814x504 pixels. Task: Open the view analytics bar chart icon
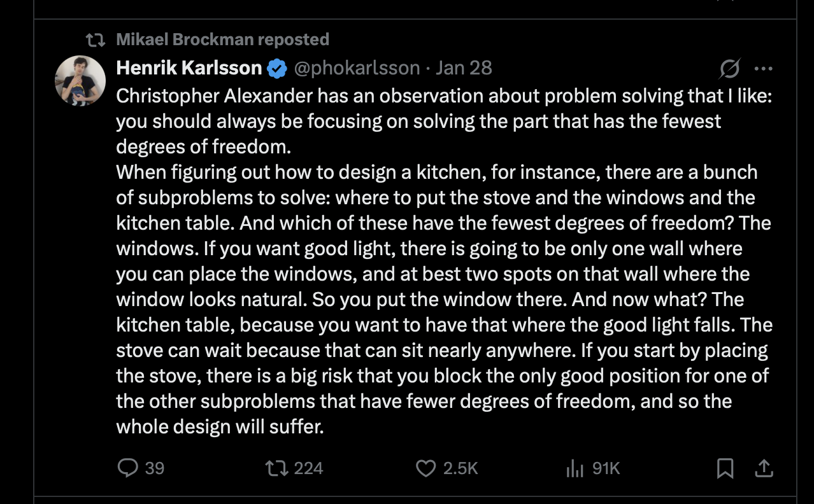[575, 469]
